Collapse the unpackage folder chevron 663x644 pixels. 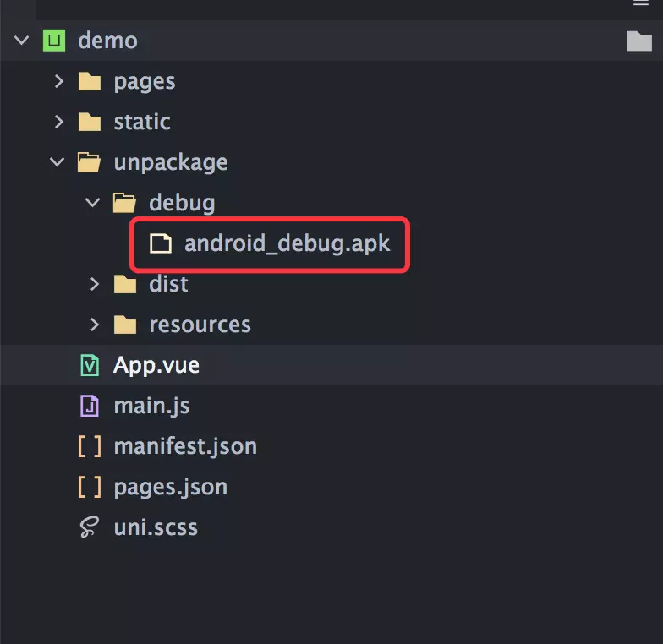[58, 162]
